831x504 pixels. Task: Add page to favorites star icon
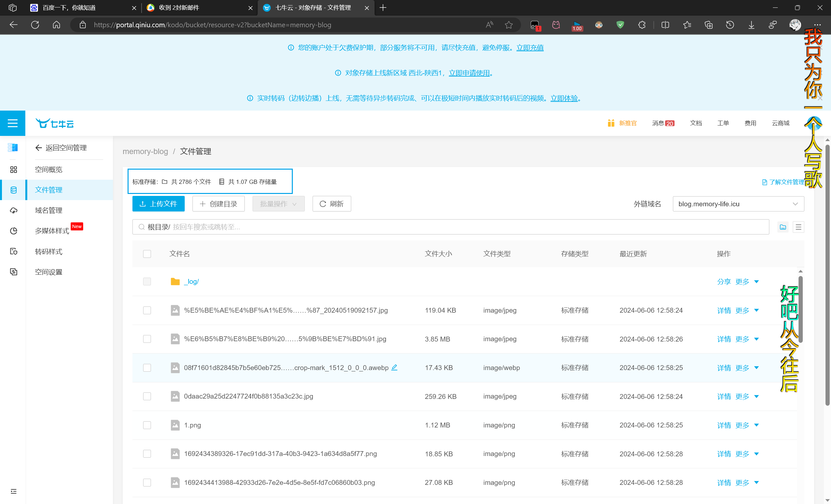(509, 25)
